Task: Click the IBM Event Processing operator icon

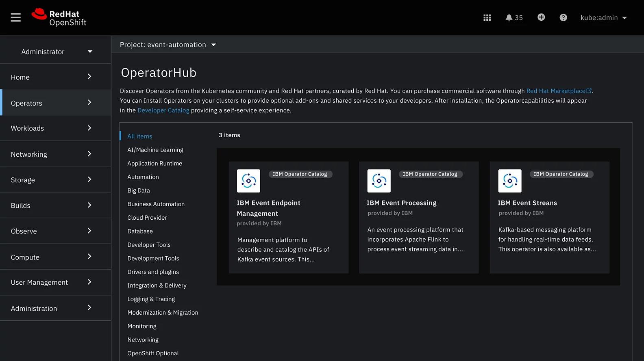Action: [379, 181]
